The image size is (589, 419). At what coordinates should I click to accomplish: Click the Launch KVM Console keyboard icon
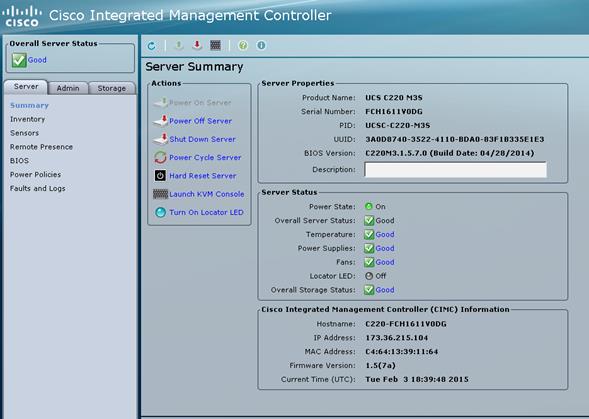pos(160,194)
